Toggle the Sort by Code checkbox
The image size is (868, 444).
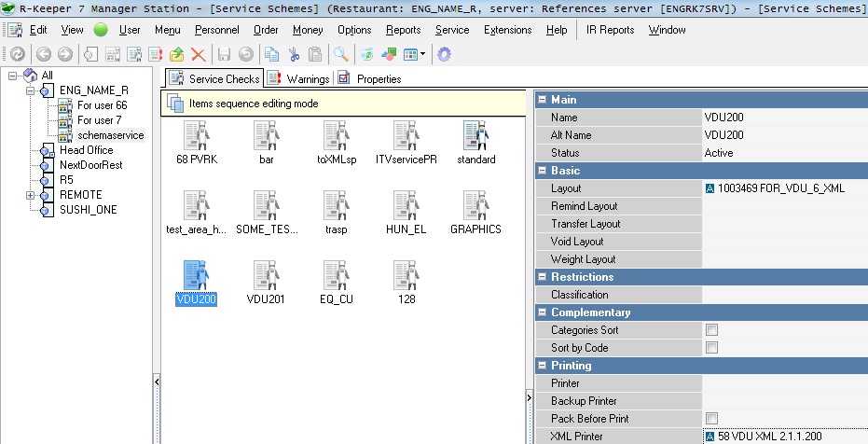point(712,348)
